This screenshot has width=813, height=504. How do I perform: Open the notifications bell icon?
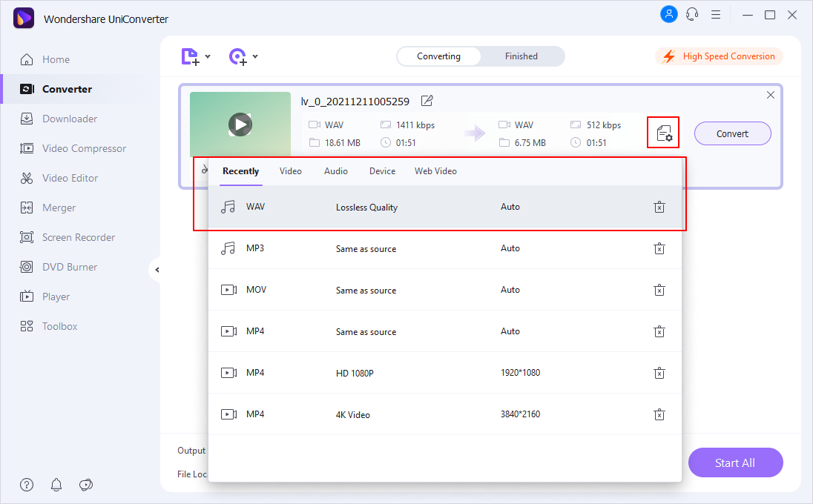[x=56, y=485]
